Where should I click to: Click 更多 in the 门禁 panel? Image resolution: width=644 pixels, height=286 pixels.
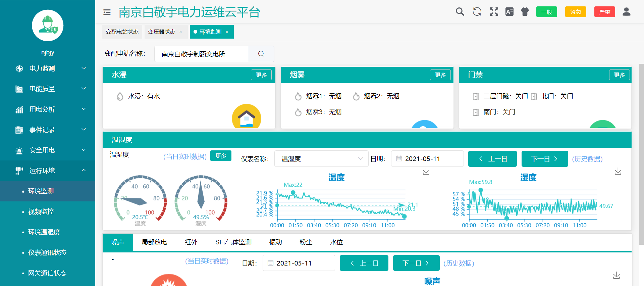pos(620,75)
